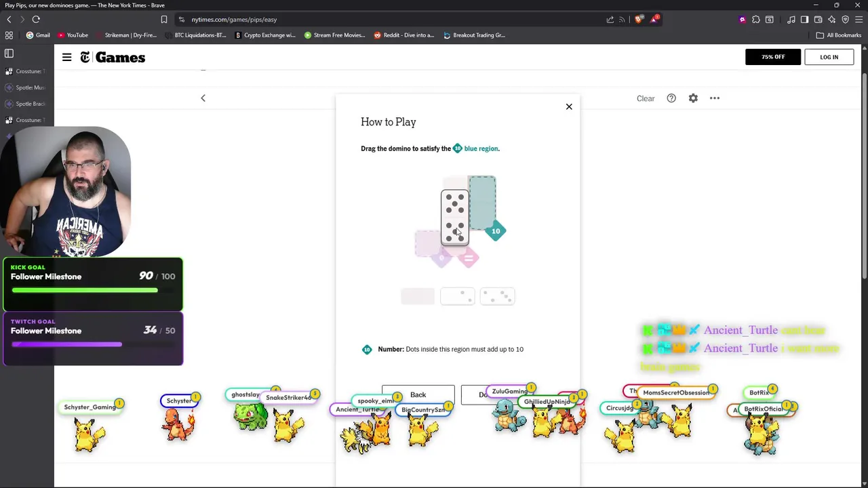This screenshot has width=868, height=488.
Task: Click the streamer webcam overlay
Action: 66,192
